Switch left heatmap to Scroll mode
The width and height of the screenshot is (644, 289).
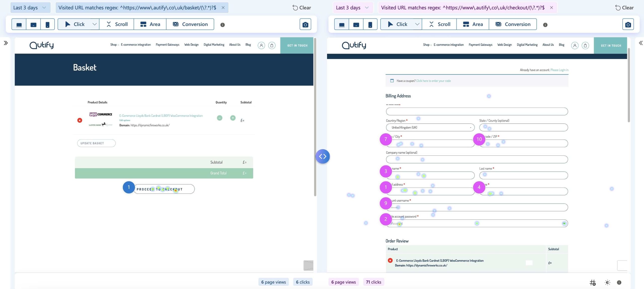point(116,24)
